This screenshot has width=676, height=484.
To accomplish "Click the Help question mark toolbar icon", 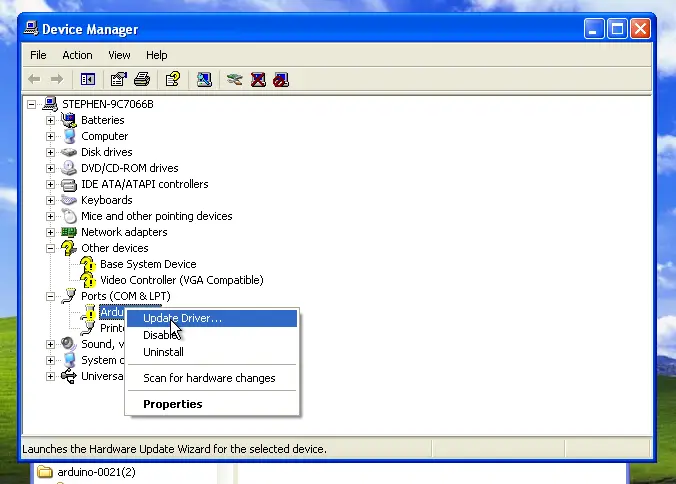I will pos(173,79).
